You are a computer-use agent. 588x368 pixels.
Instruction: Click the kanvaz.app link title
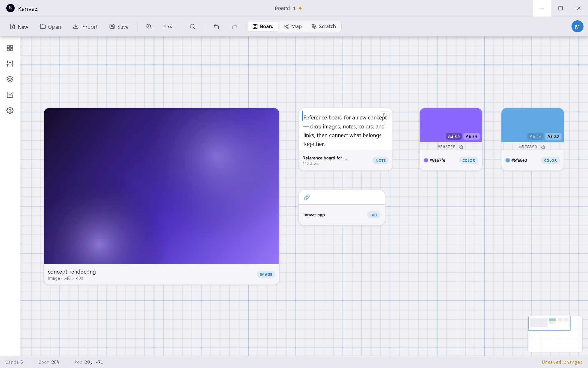click(x=313, y=215)
